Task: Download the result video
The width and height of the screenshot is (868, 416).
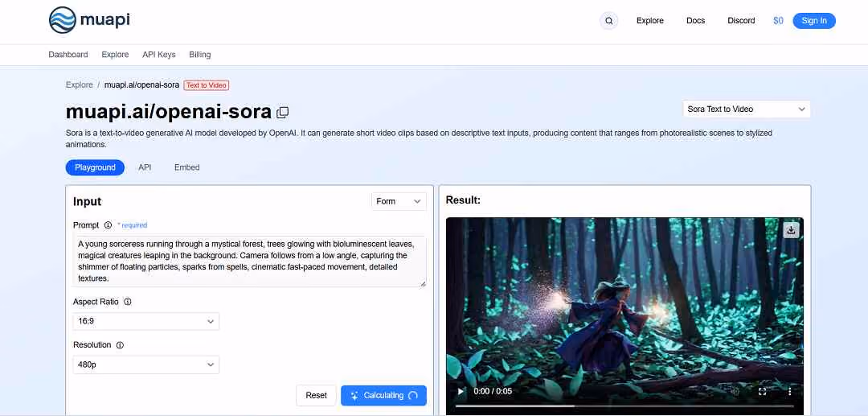Action: tap(791, 230)
